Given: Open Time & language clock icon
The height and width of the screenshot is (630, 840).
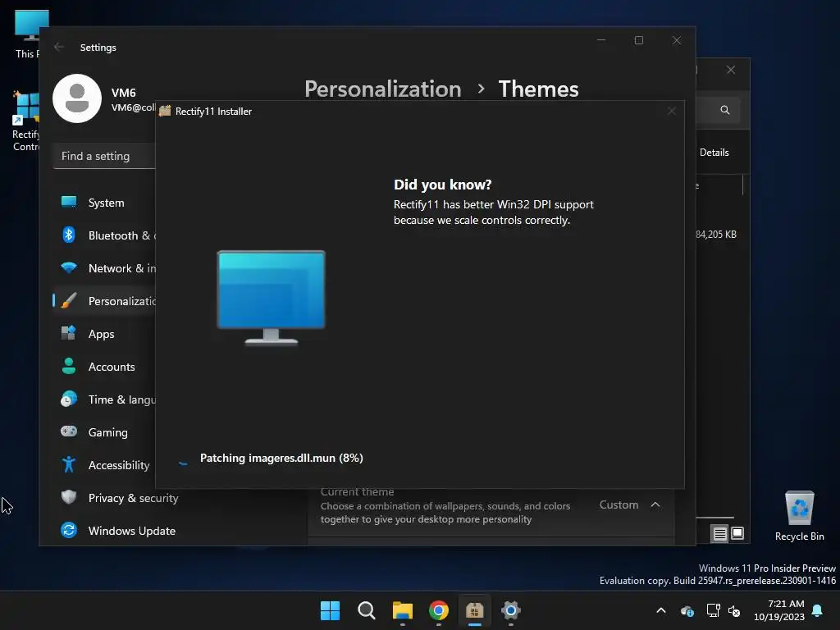Looking at the screenshot, I should coord(69,399).
